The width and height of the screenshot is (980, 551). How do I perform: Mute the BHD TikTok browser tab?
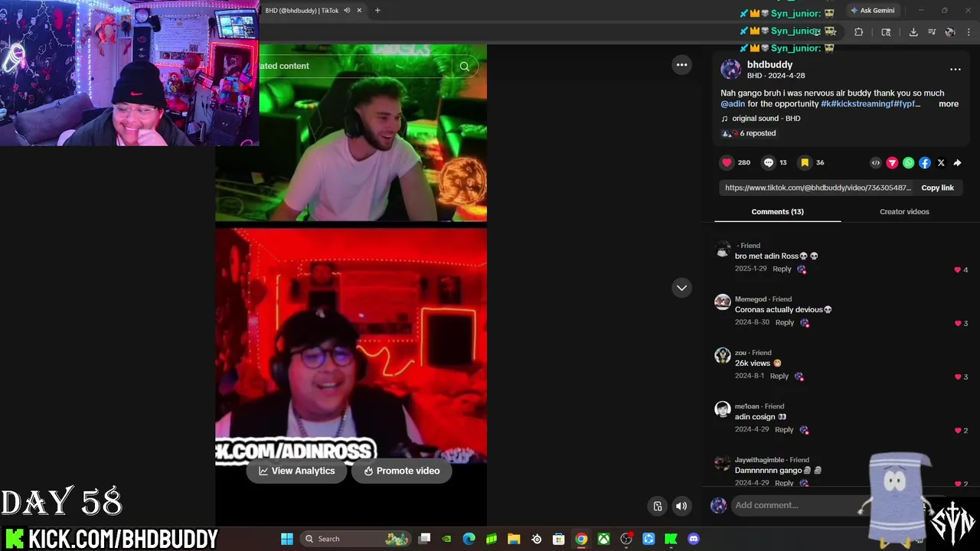coord(347,11)
